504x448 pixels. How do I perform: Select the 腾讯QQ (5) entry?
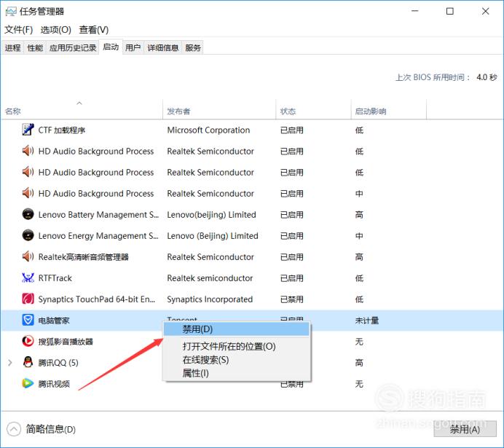click(x=58, y=363)
